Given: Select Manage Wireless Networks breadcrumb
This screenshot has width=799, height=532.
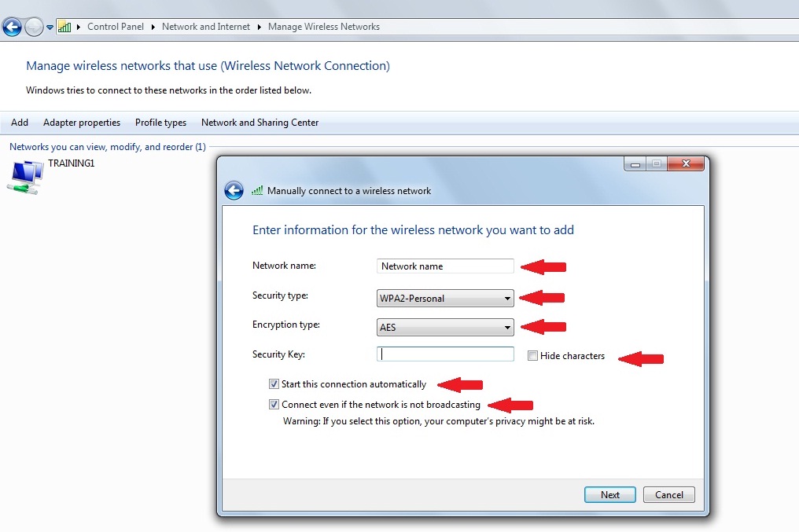Looking at the screenshot, I should click(323, 27).
